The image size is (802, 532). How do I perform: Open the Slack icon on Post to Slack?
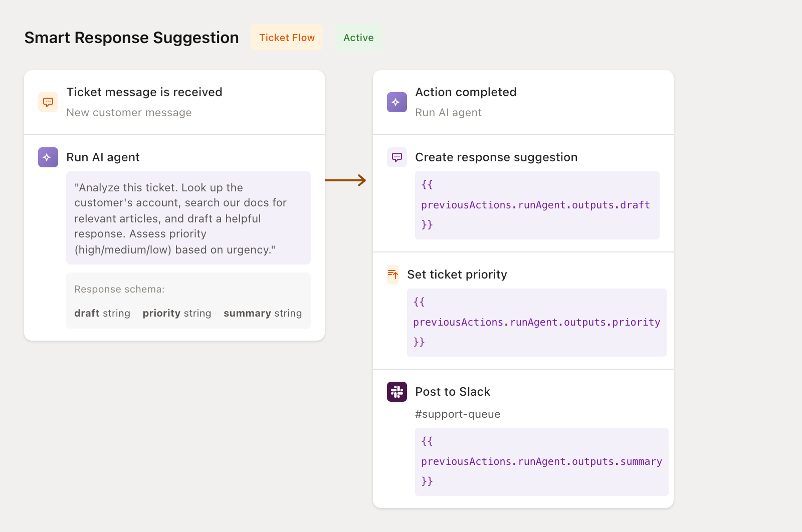pos(396,392)
